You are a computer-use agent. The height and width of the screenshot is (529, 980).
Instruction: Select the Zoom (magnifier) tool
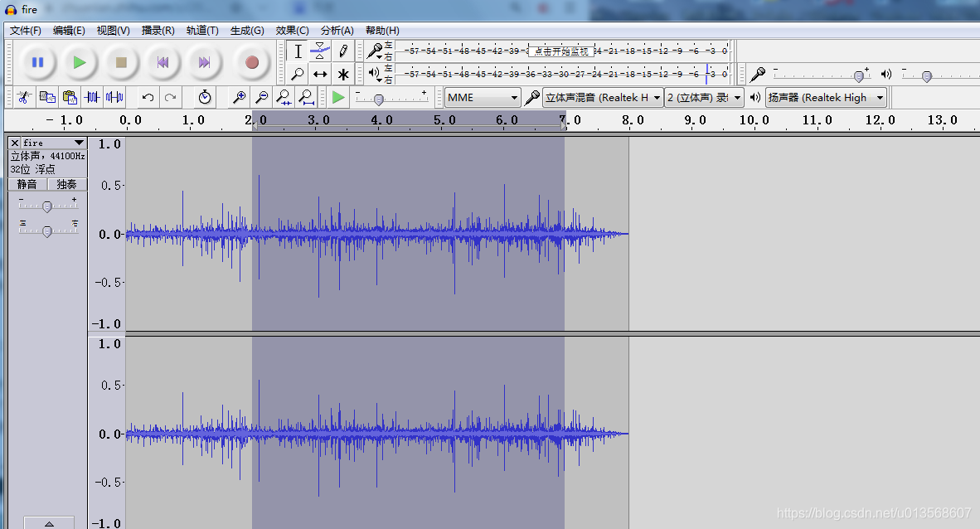298,74
